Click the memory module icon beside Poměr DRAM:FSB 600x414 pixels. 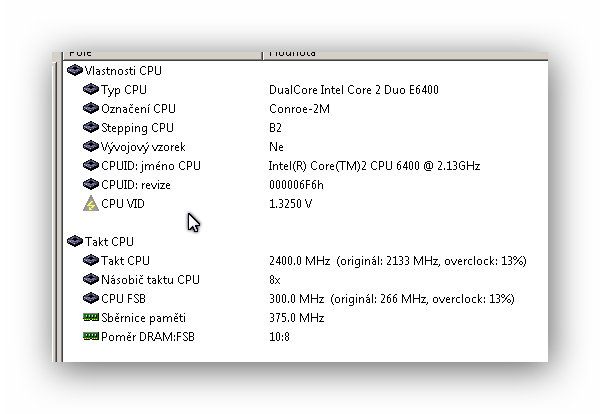pyautogui.click(x=91, y=336)
